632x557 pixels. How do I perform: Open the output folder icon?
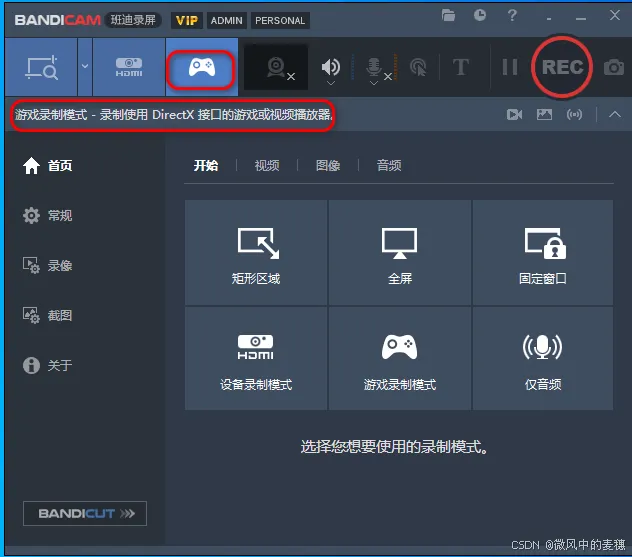(448, 15)
